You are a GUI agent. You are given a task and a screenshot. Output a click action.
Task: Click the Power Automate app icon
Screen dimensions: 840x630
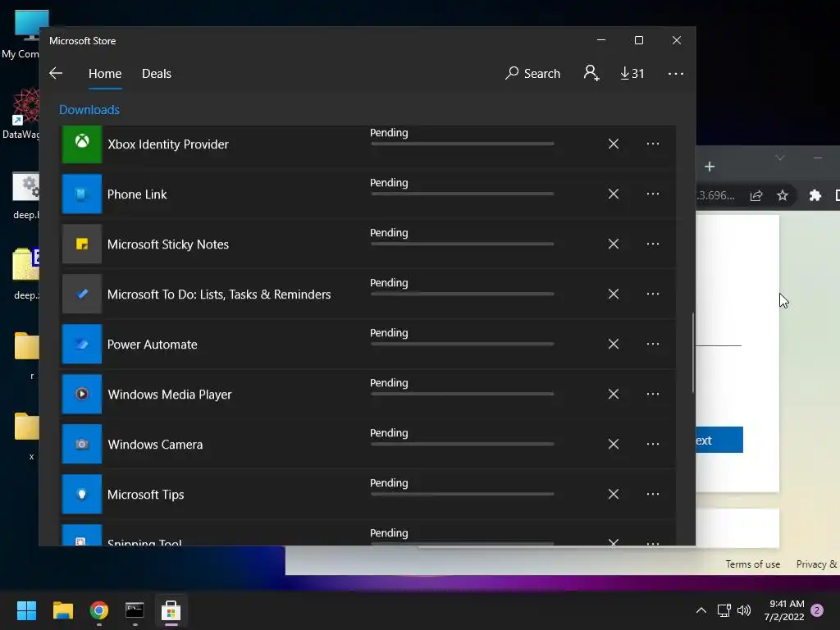tap(82, 344)
